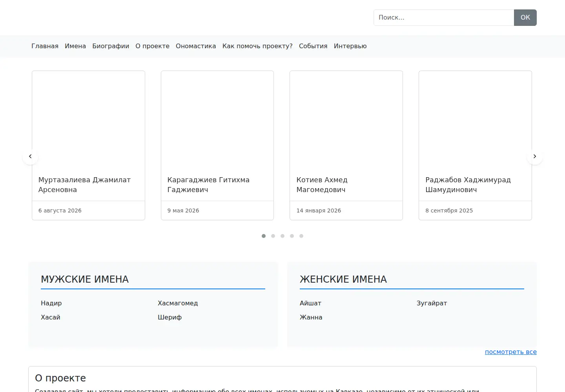The height and width of the screenshot is (392, 565).
Task: Go to third carousel pagination dot
Action: [x=282, y=236]
